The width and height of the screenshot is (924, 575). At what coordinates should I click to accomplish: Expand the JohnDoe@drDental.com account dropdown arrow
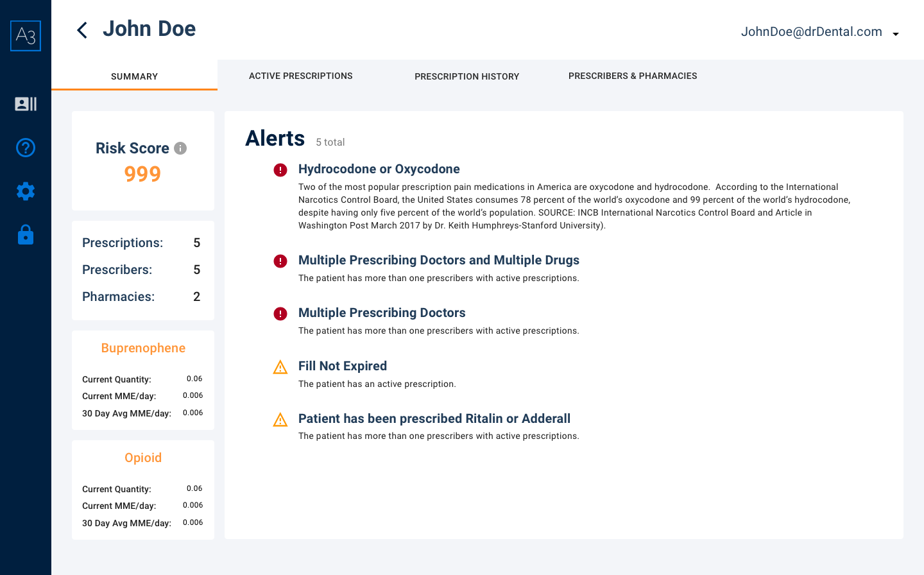click(896, 34)
